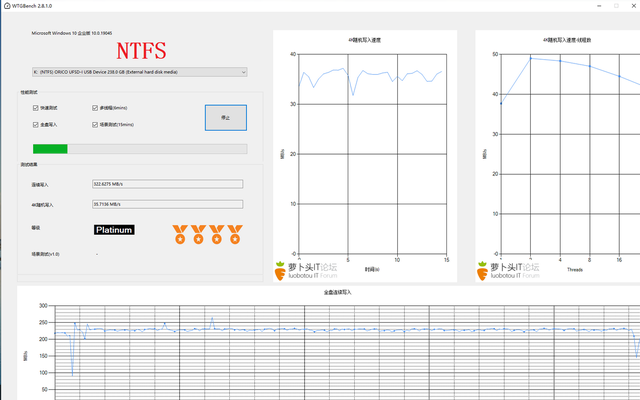Click the 等级 grade label
Screen dimensions: 640x400
click(x=36, y=228)
